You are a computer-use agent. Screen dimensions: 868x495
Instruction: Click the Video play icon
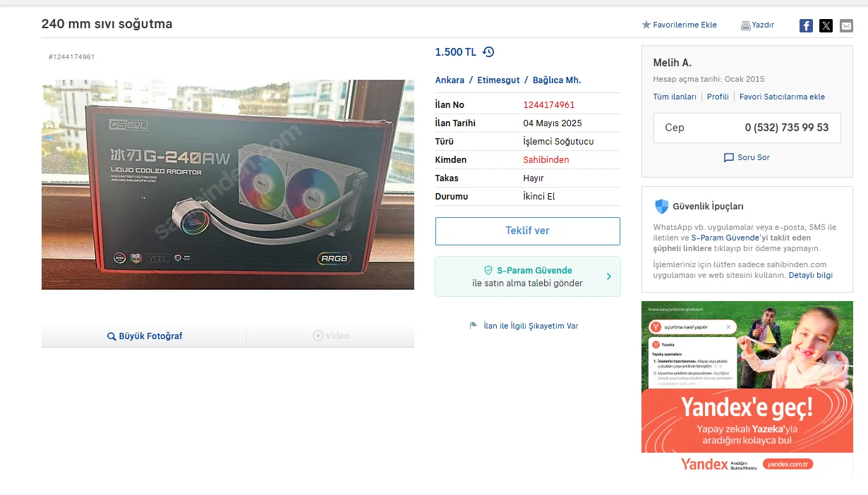(318, 336)
